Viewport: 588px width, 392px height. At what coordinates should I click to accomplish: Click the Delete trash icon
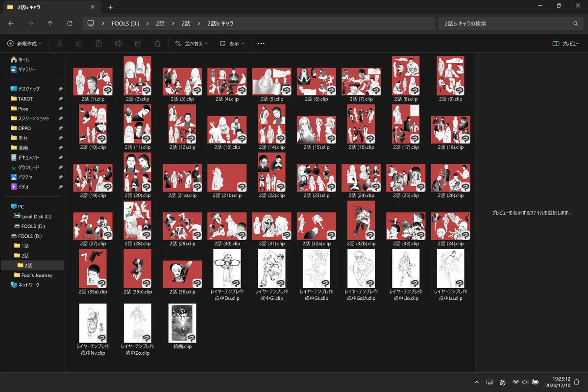(157, 44)
